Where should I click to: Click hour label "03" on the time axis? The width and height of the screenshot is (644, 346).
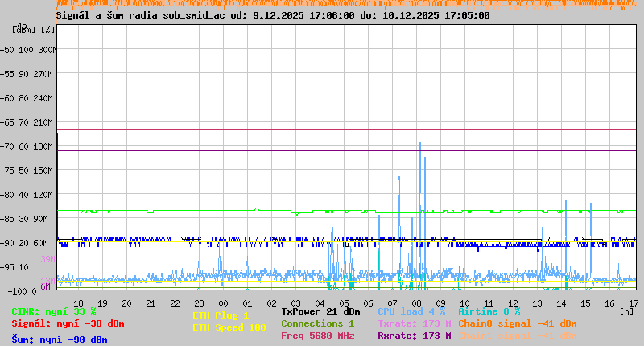tap(295, 303)
